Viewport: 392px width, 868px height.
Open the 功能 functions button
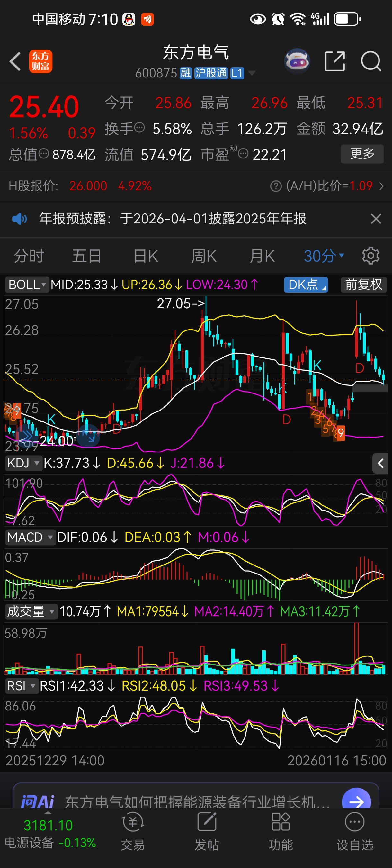(x=281, y=831)
